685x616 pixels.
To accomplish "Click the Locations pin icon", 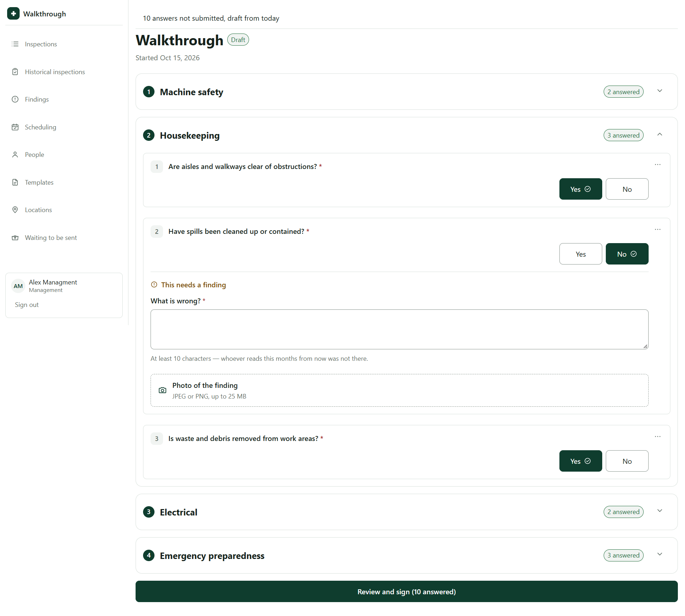I will (x=15, y=210).
